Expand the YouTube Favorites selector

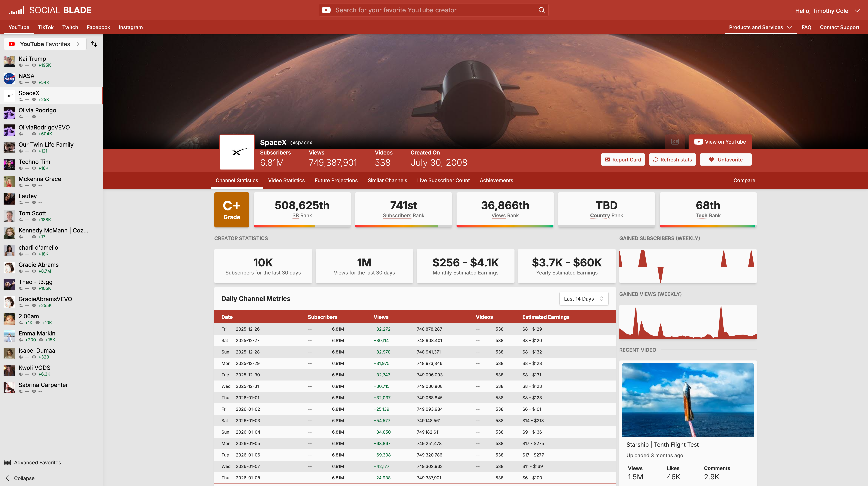coord(45,44)
